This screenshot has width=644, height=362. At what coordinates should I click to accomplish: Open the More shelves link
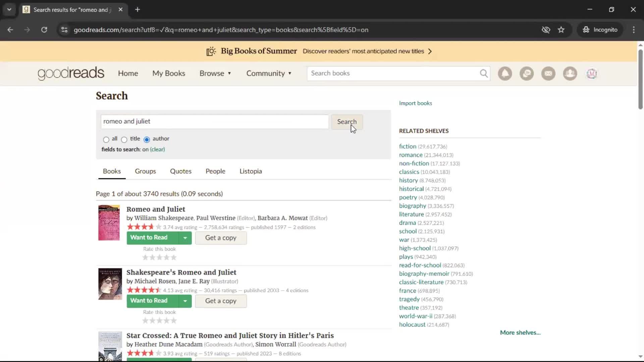point(520,333)
